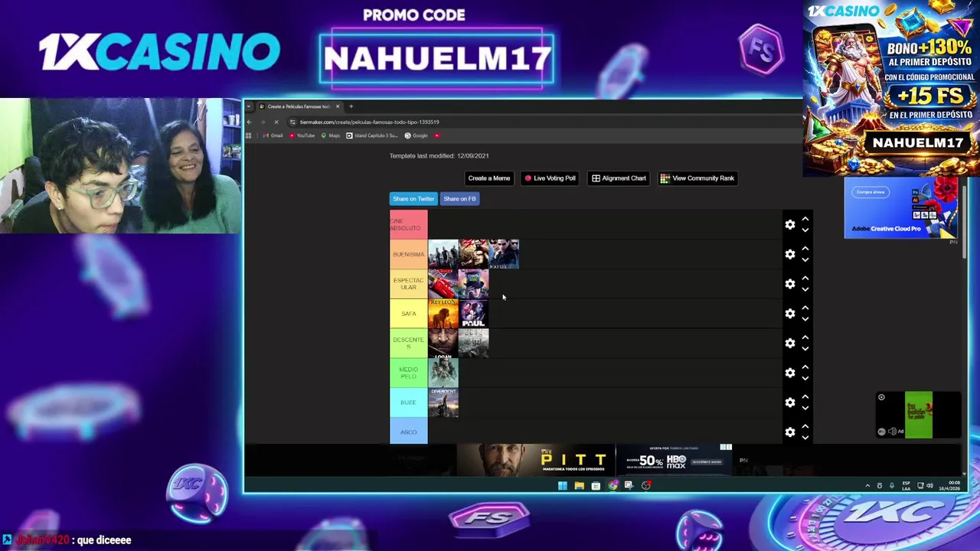The image size is (980, 551).
Task: Open a new browser tab
Action: click(351, 106)
